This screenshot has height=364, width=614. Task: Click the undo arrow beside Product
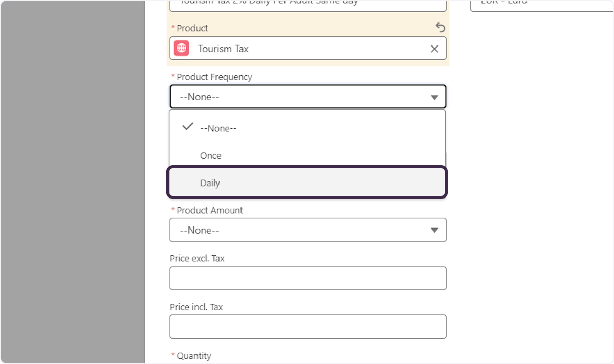pos(440,28)
